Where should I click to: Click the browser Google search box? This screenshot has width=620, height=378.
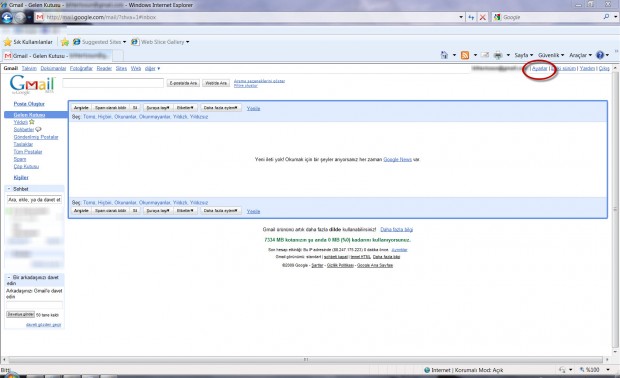click(551, 17)
